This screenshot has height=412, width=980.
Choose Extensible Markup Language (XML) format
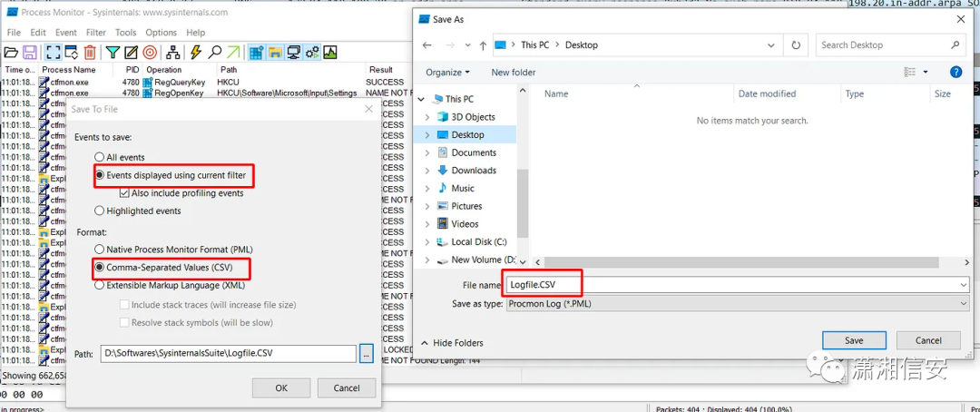coord(99,285)
